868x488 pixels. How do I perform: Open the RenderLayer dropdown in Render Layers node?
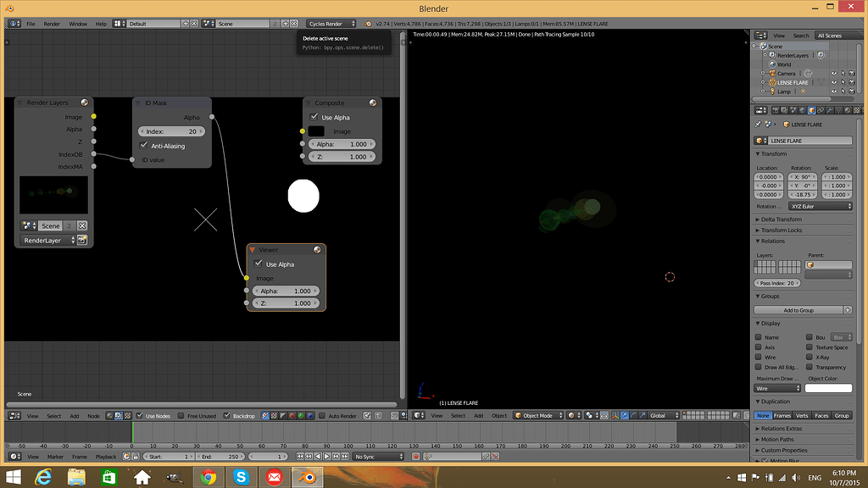[48, 240]
